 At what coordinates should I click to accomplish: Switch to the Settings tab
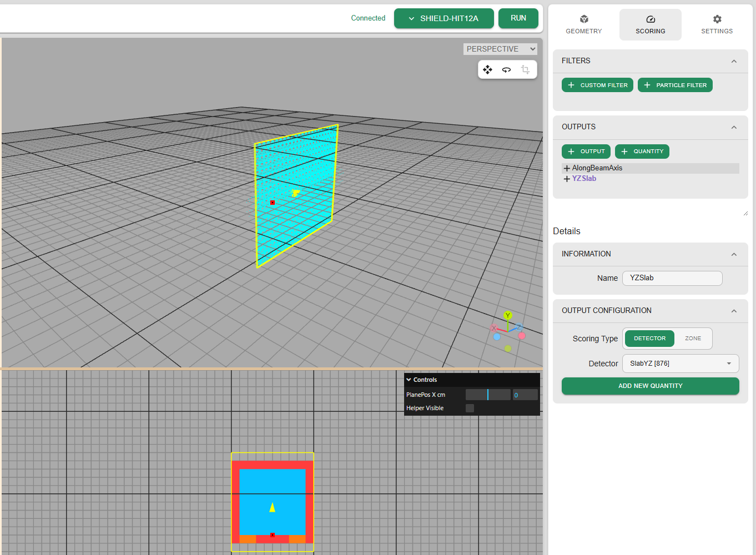[717, 24]
